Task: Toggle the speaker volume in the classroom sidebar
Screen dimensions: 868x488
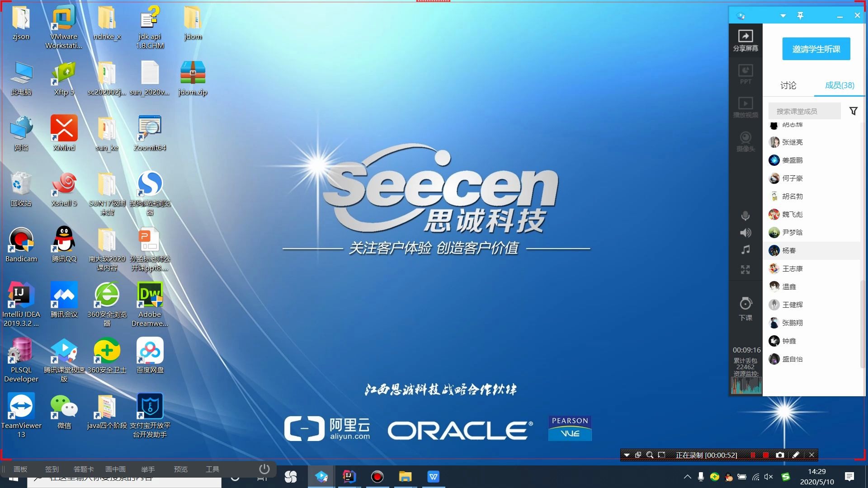Action: (x=745, y=233)
